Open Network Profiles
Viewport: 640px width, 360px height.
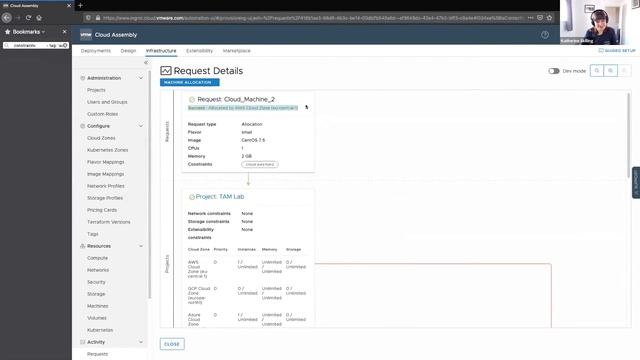(106, 186)
